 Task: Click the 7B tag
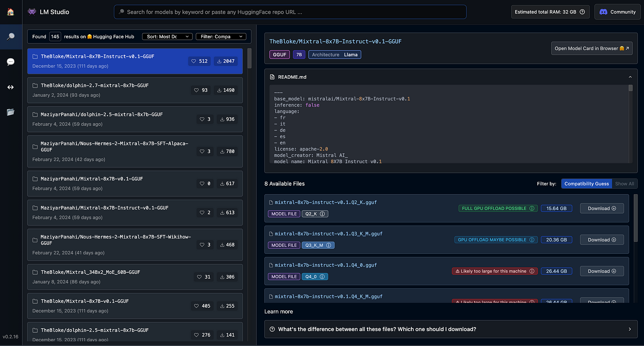coord(299,55)
